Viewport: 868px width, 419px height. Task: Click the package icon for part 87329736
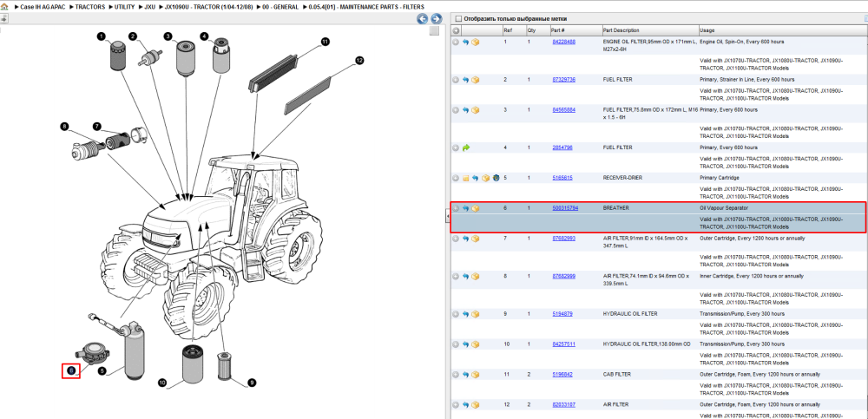tap(476, 80)
